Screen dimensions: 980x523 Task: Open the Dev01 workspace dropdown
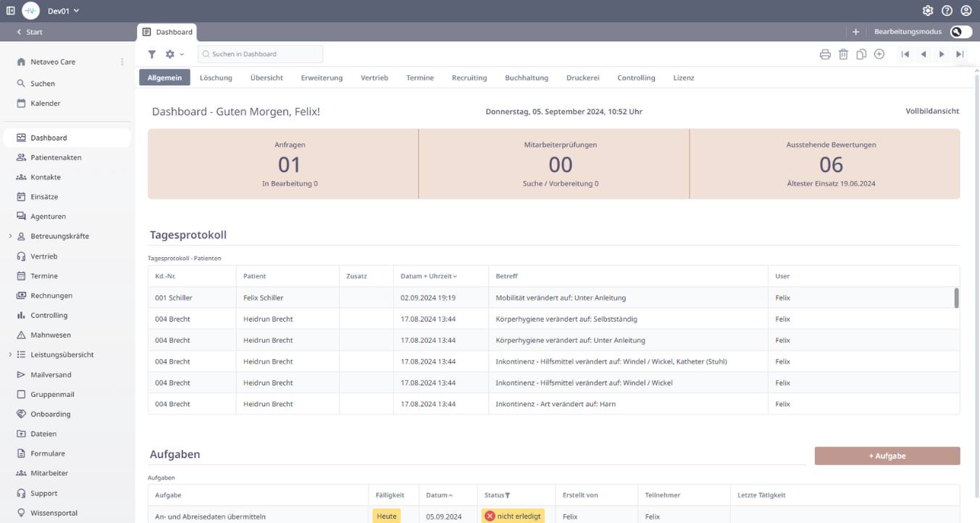pyautogui.click(x=63, y=11)
